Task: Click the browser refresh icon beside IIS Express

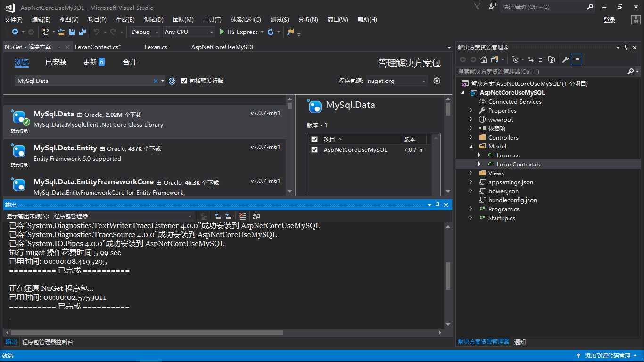Action: pyautogui.click(x=271, y=32)
